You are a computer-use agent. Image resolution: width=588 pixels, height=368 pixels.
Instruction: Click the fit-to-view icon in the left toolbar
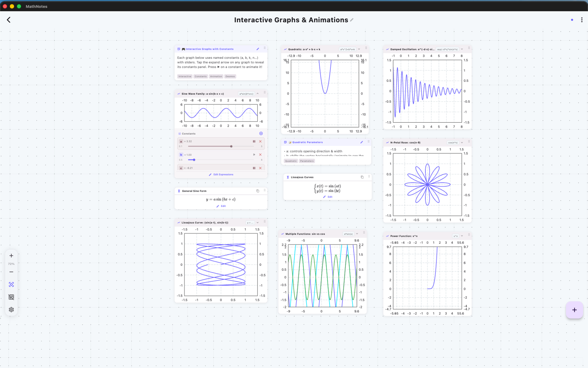[11, 285]
